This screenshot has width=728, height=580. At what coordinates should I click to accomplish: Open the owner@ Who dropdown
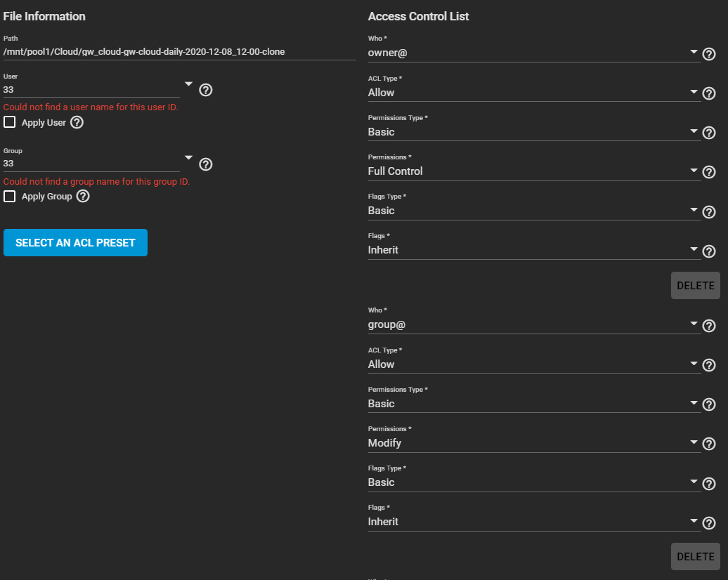pos(534,53)
